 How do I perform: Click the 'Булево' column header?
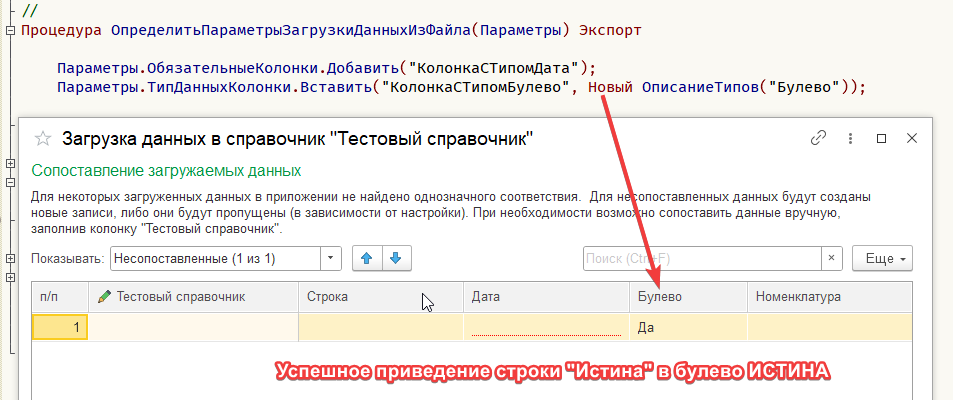click(688, 297)
